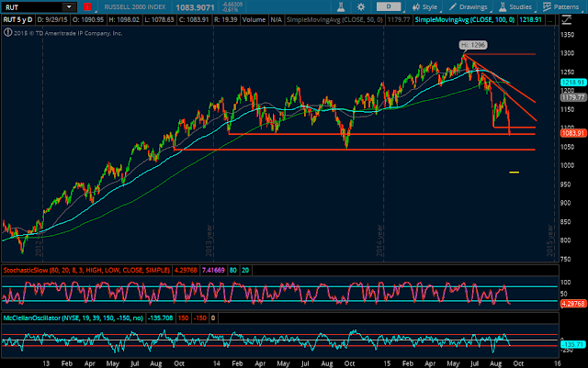The width and height of the screenshot is (588, 368).
Task: Click the chart scale icon above price axis
Action: pos(566,20)
